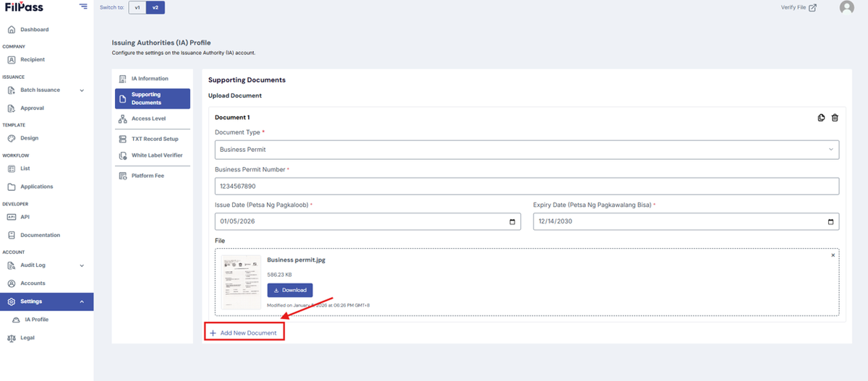This screenshot has height=381, width=868.
Task: Click Recipient person icon
Action: 12,60
